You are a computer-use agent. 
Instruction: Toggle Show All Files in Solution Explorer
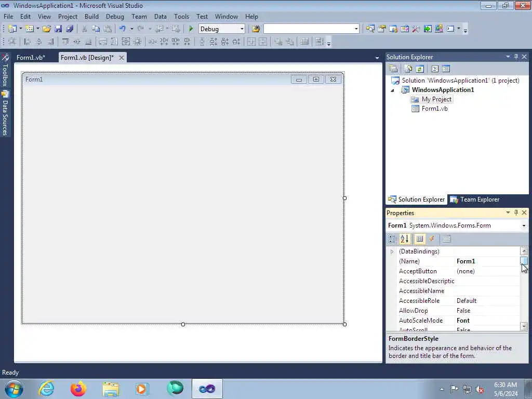(408, 69)
